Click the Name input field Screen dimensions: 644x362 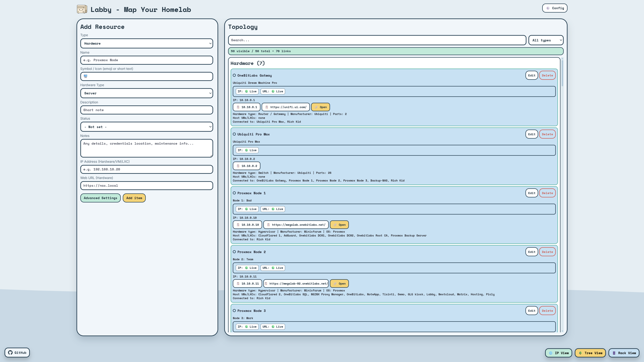coord(147,60)
